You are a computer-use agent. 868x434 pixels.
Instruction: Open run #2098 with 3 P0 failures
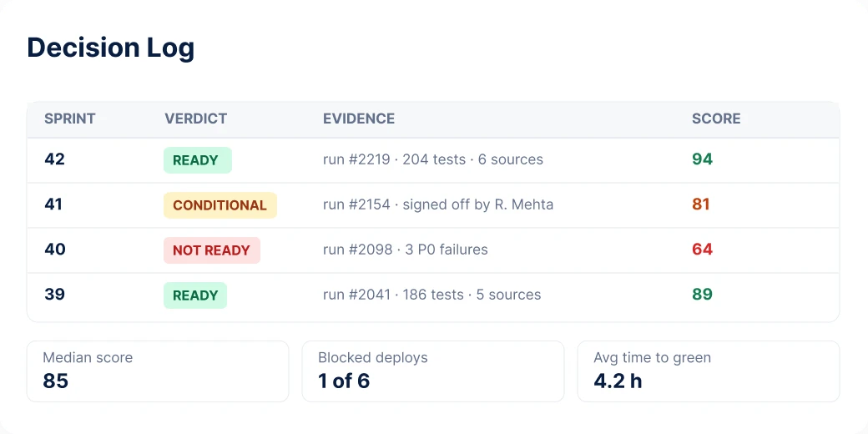coord(406,250)
